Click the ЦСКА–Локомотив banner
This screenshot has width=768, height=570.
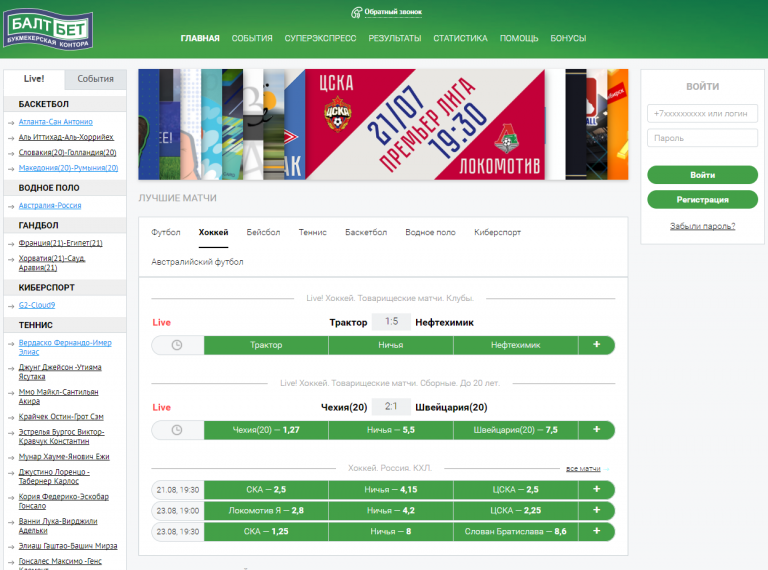pyautogui.click(x=425, y=124)
